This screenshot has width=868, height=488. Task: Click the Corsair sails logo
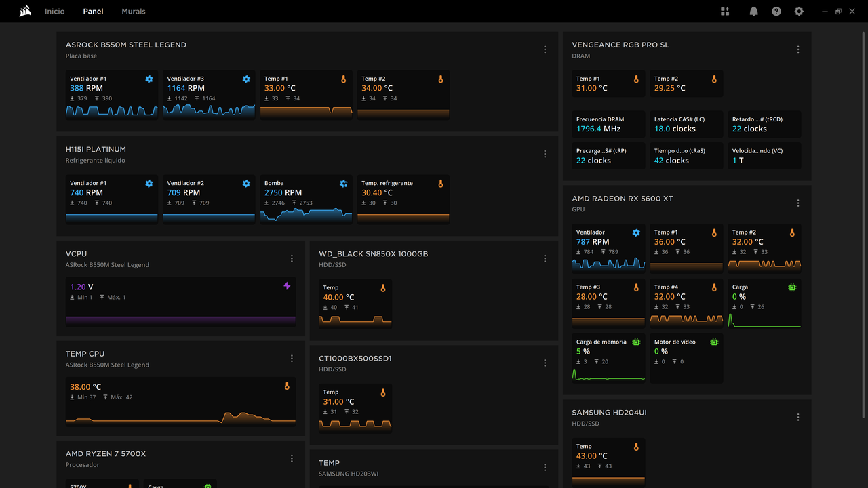click(26, 11)
